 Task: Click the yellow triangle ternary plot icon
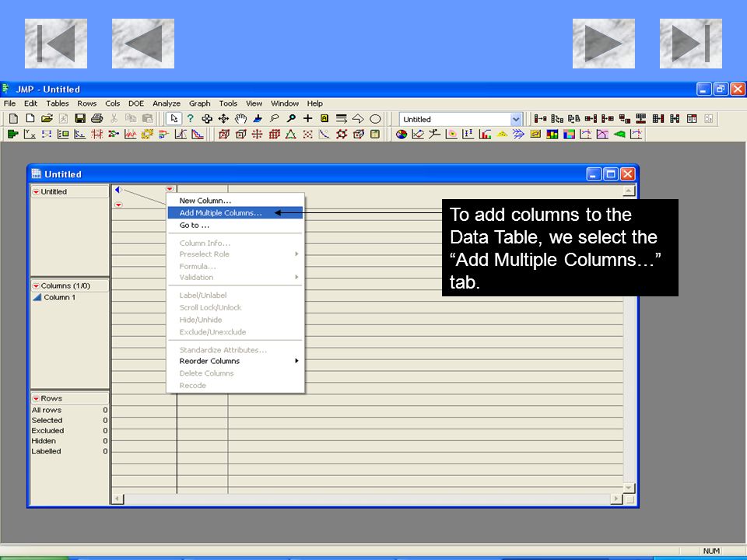click(502, 135)
